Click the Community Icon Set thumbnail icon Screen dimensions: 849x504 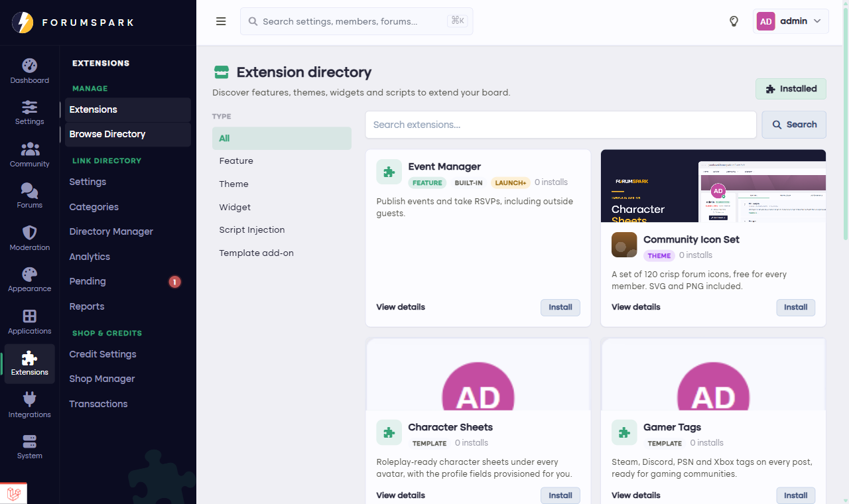coord(624,245)
